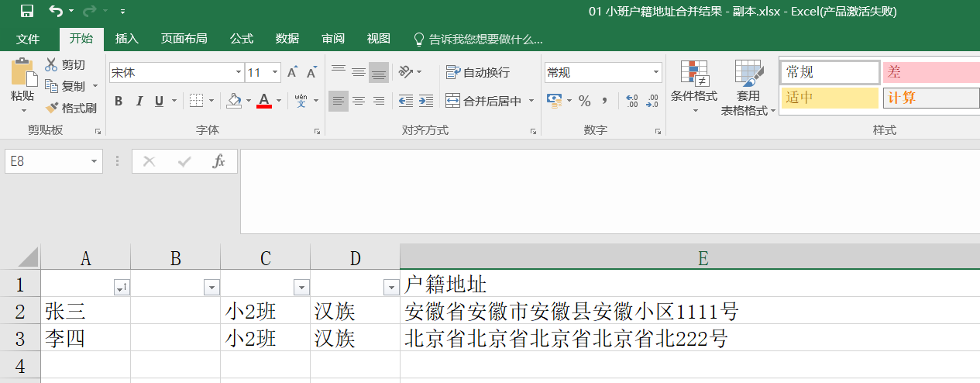
Task: Open the column C filter dropdown
Action: (x=301, y=288)
